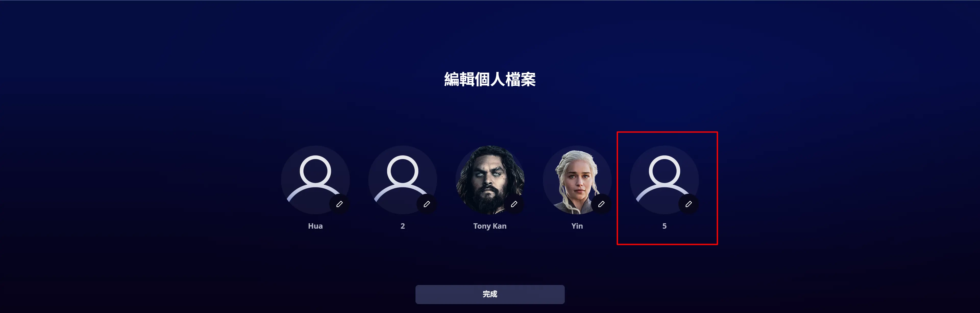This screenshot has height=313, width=980.
Task: Select the Tony Kan name text
Action: pyautogui.click(x=490, y=226)
